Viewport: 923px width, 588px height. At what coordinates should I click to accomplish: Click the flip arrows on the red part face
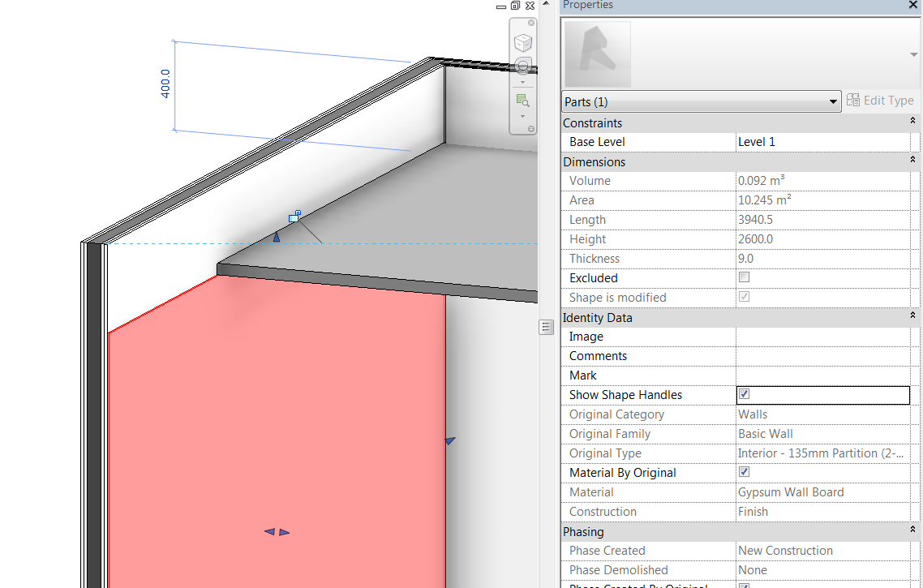point(277,532)
